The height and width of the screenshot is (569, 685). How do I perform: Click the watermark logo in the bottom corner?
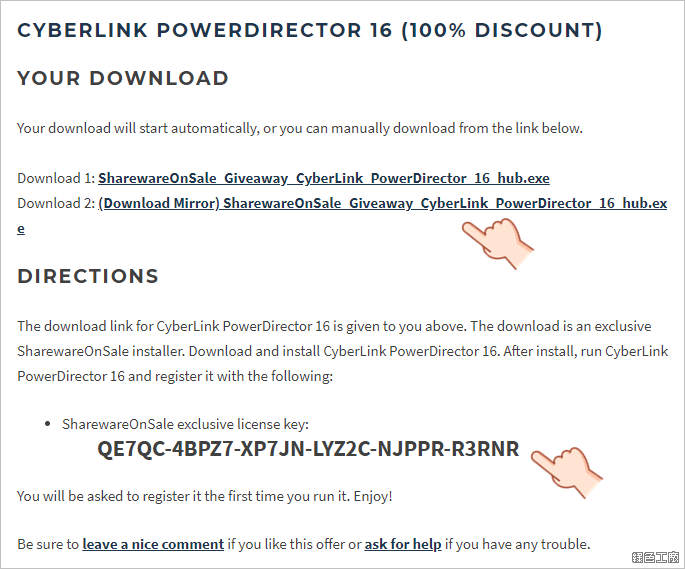(x=656, y=557)
